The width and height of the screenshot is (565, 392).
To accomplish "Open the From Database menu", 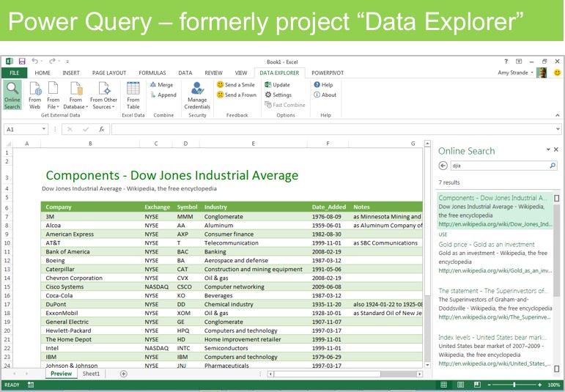I will pos(75,95).
